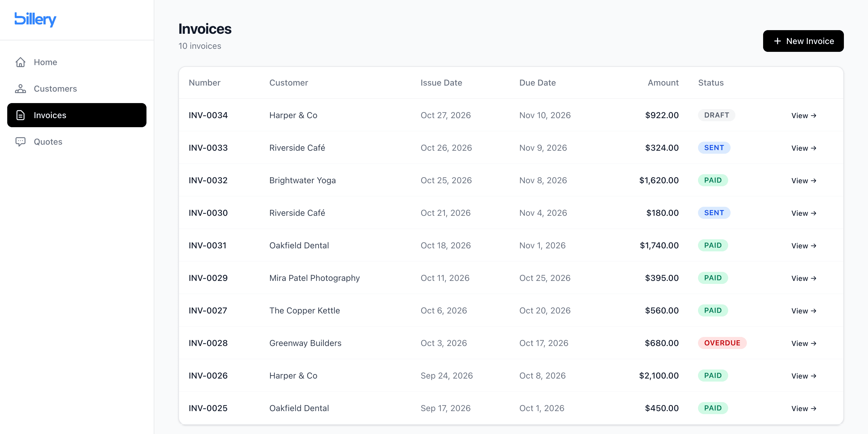Image resolution: width=868 pixels, height=434 pixels.
Task: Click invoice number INV-0031
Action: tap(208, 245)
